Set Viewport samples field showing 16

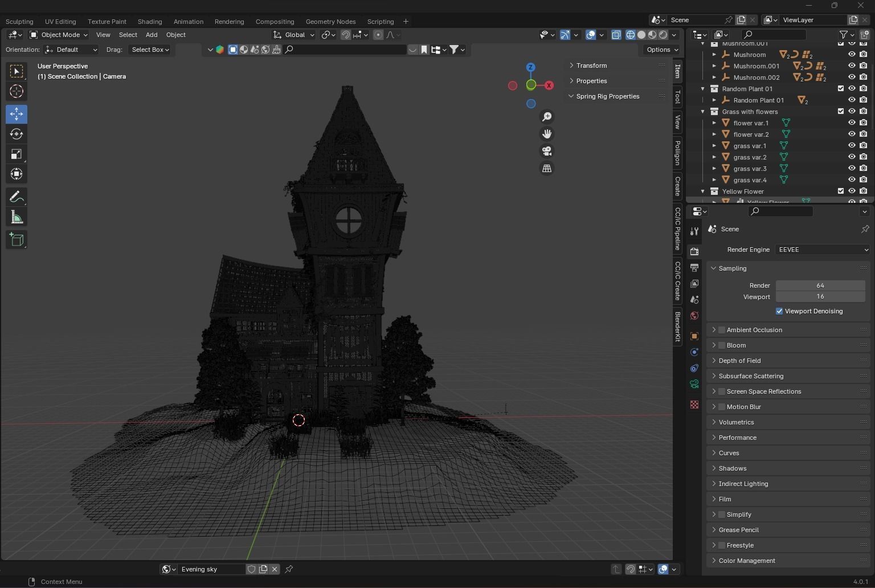click(820, 296)
